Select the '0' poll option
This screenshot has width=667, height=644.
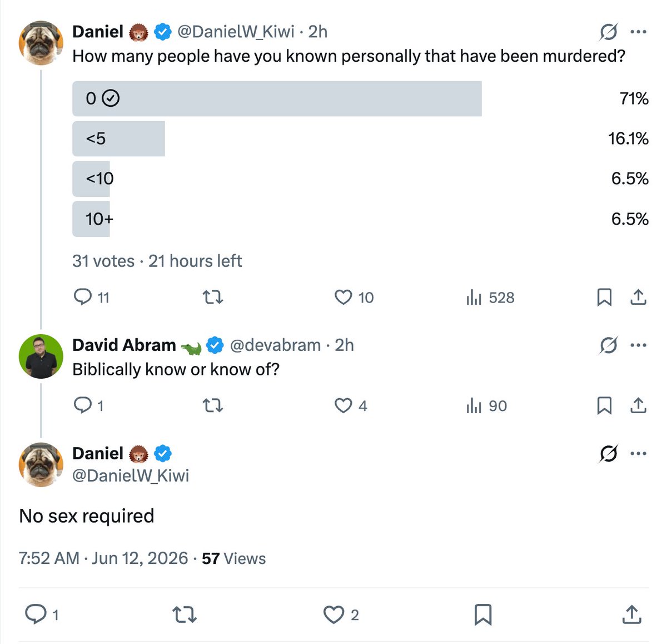click(360, 98)
